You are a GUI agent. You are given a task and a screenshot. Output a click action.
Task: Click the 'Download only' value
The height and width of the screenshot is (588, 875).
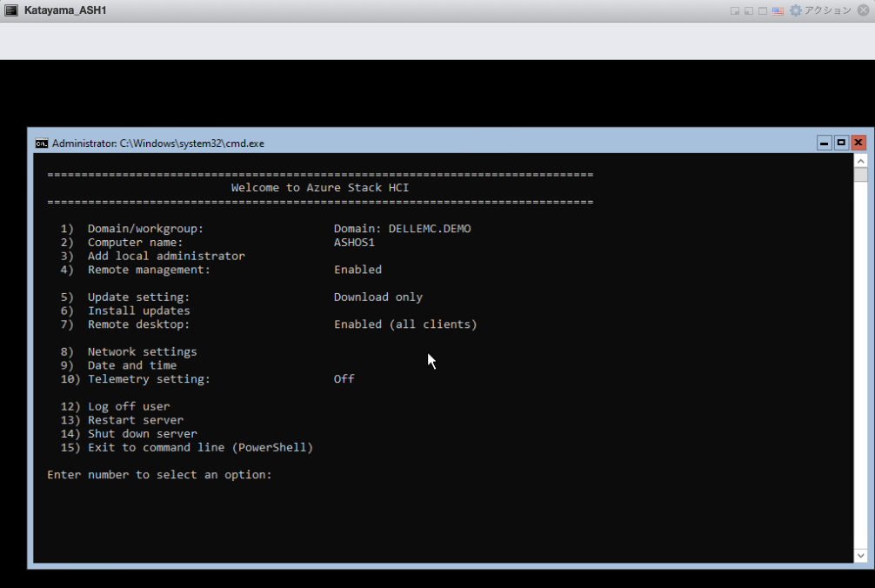[378, 297]
